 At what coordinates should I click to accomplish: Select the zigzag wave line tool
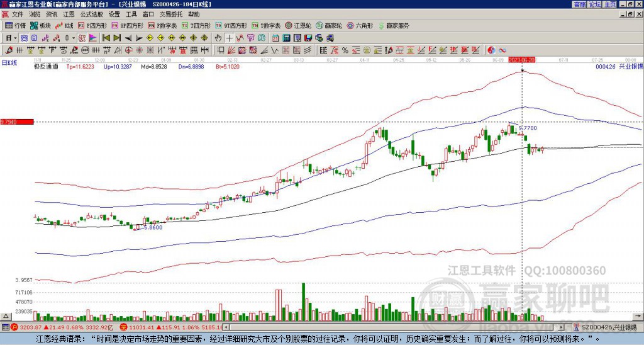click(x=275, y=50)
